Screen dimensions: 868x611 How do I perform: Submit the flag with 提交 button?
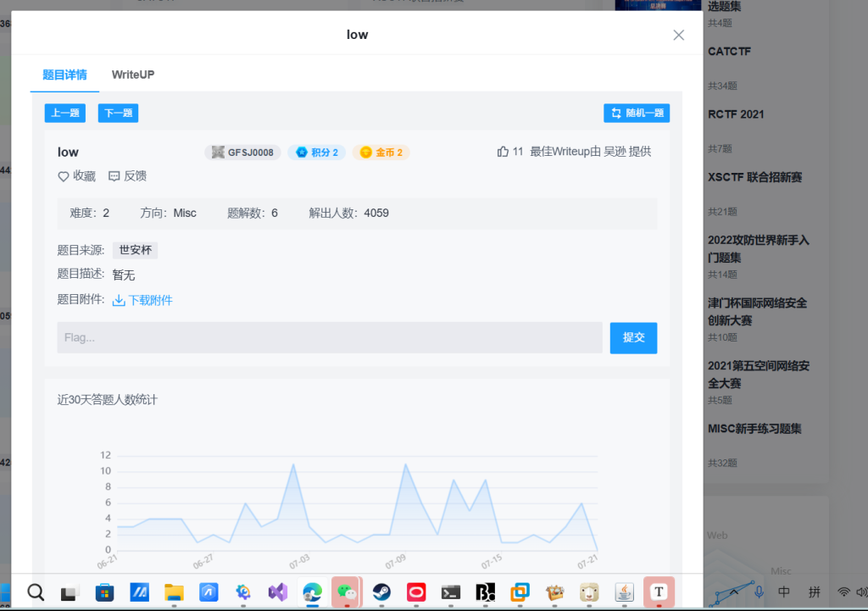[x=633, y=337]
